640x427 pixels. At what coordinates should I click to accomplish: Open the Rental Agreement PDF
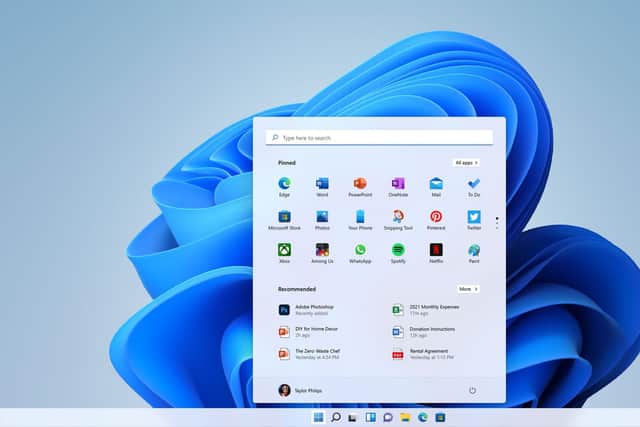pos(423,354)
